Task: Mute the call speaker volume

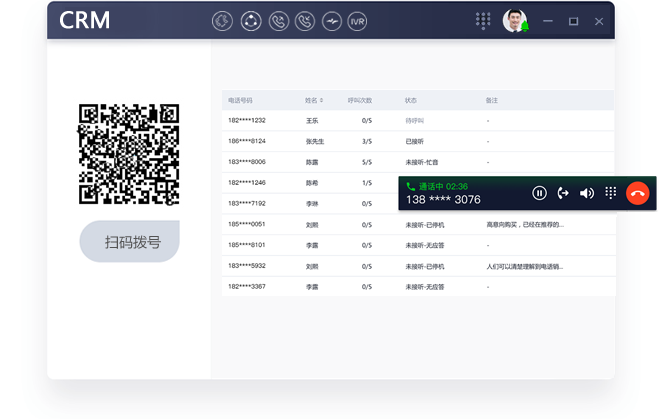Action: tap(587, 193)
